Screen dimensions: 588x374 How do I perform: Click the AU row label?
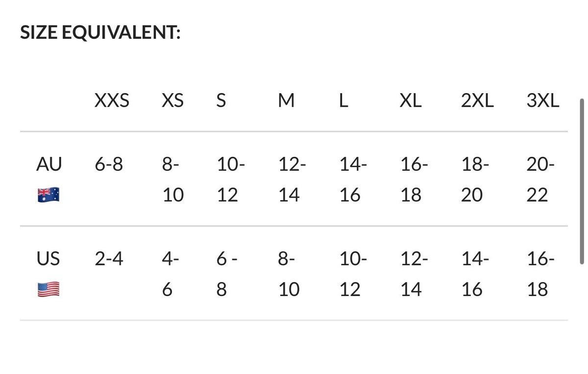click(49, 165)
